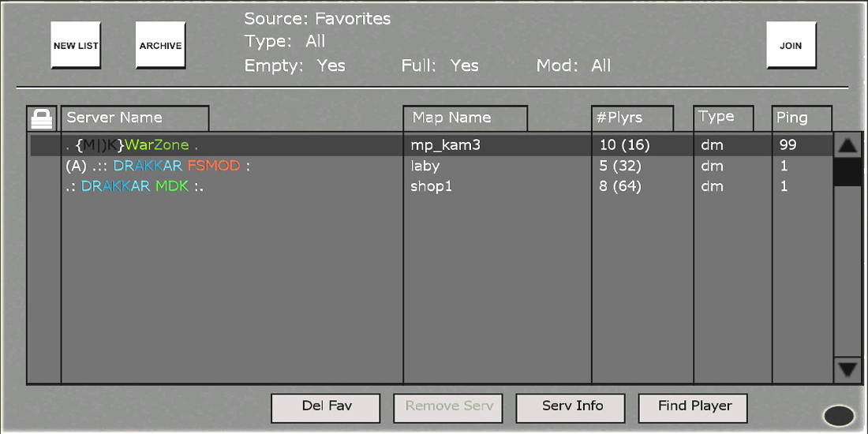Click the dark oval indicator in corner

point(838,415)
